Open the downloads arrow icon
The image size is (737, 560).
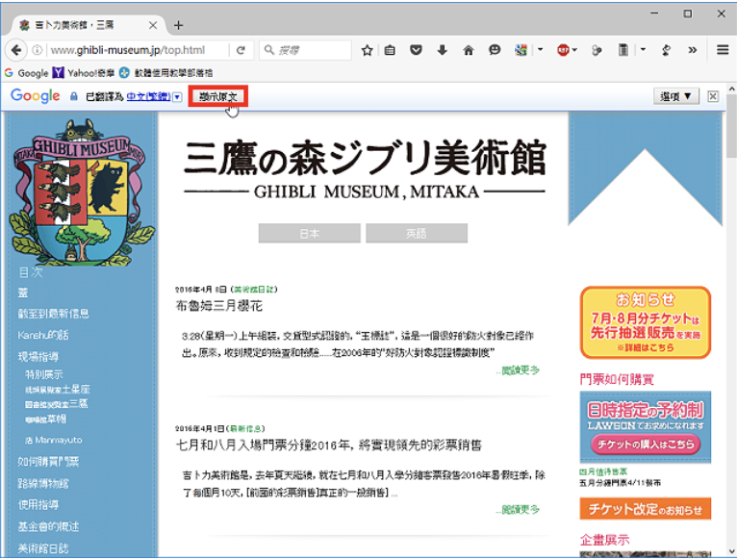point(442,50)
